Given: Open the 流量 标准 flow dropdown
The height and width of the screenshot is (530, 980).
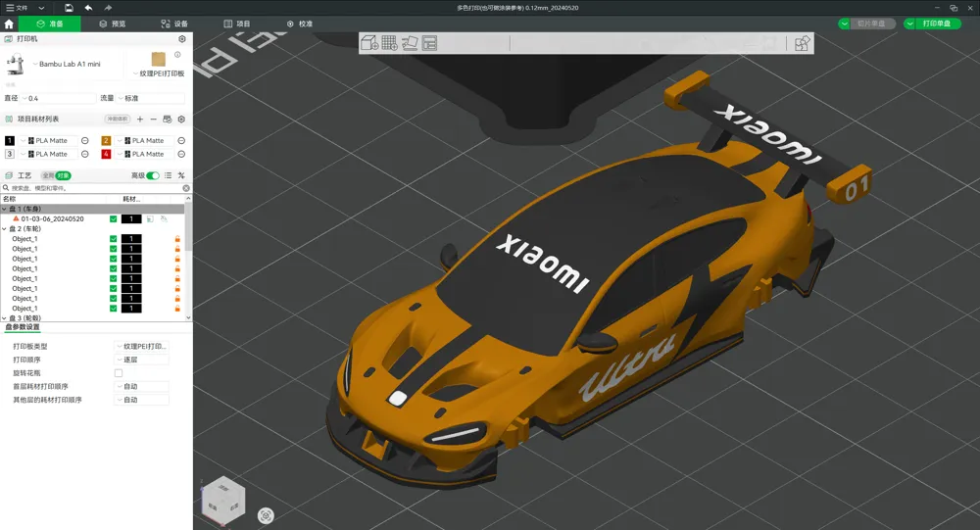Looking at the screenshot, I should point(151,98).
